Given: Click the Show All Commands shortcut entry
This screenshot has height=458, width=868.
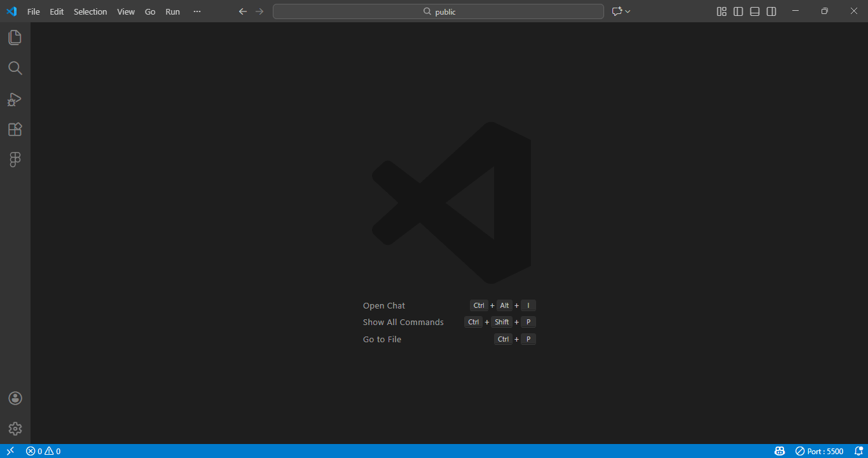Looking at the screenshot, I should click(x=403, y=322).
